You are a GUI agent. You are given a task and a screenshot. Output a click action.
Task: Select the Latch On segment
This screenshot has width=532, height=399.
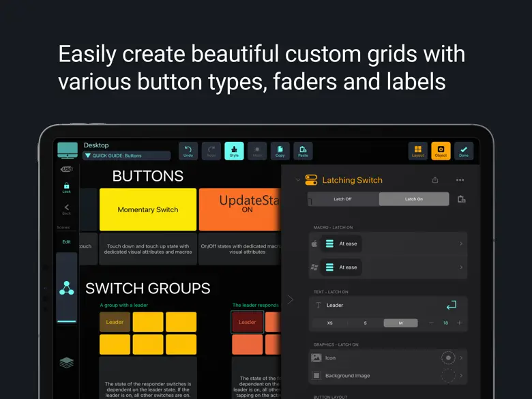(x=414, y=199)
